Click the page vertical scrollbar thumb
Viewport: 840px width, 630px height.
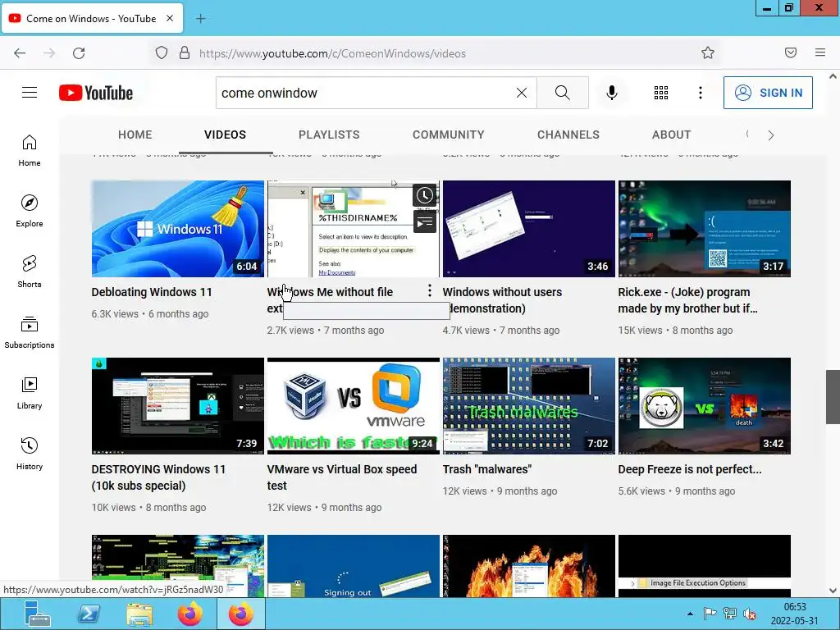click(833, 396)
